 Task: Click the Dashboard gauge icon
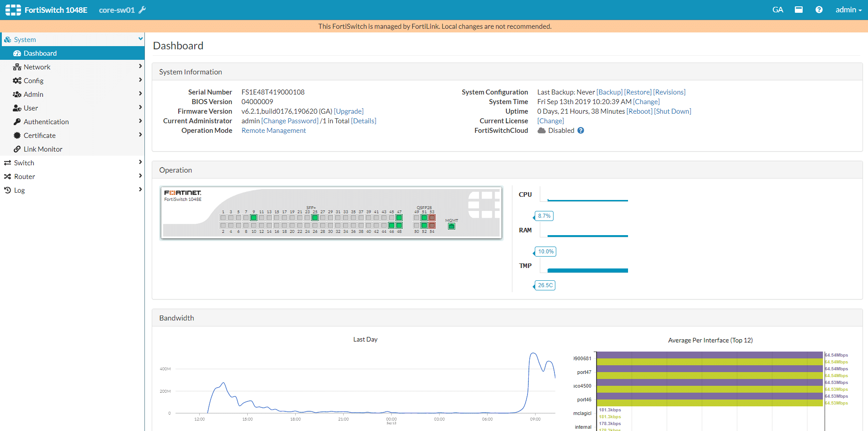tap(17, 53)
